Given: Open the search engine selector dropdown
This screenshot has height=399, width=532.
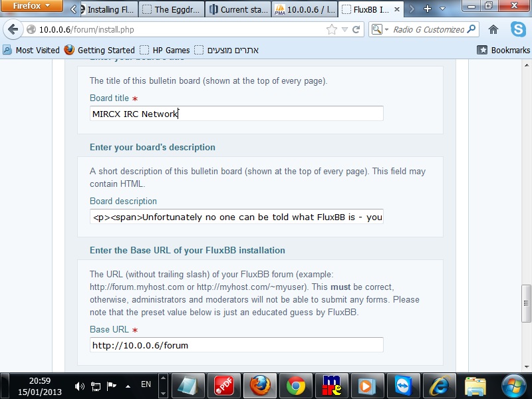Looking at the screenshot, I should 379,29.
